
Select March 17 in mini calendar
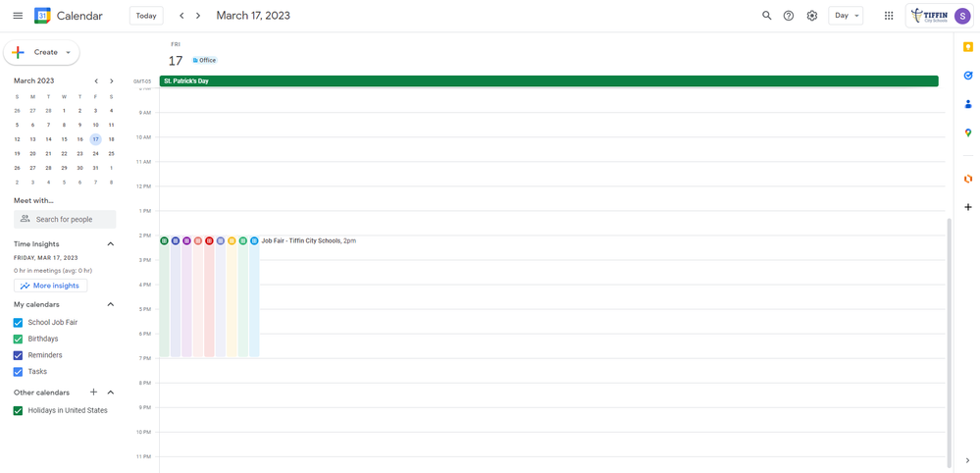click(95, 139)
